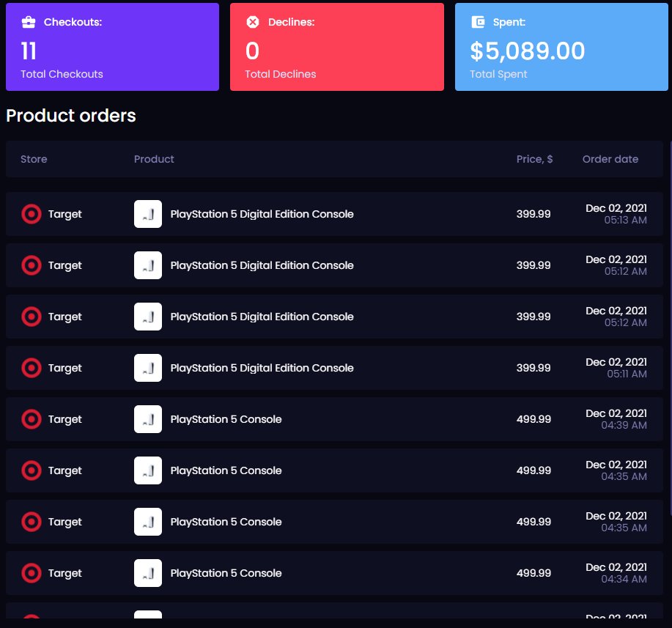This screenshot has height=628, width=672.
Task: Click 399.99 price in 05:11 AM row
Action: tap(533, 368)
